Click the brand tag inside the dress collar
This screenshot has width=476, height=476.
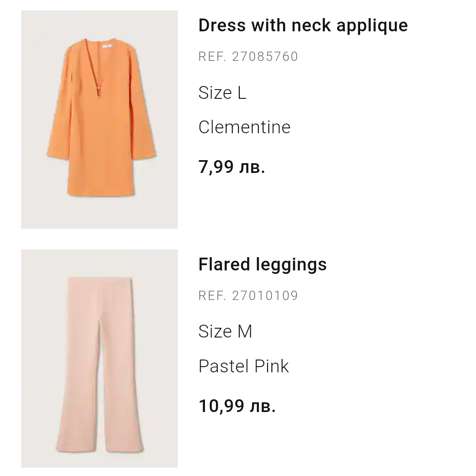[106, 45]
